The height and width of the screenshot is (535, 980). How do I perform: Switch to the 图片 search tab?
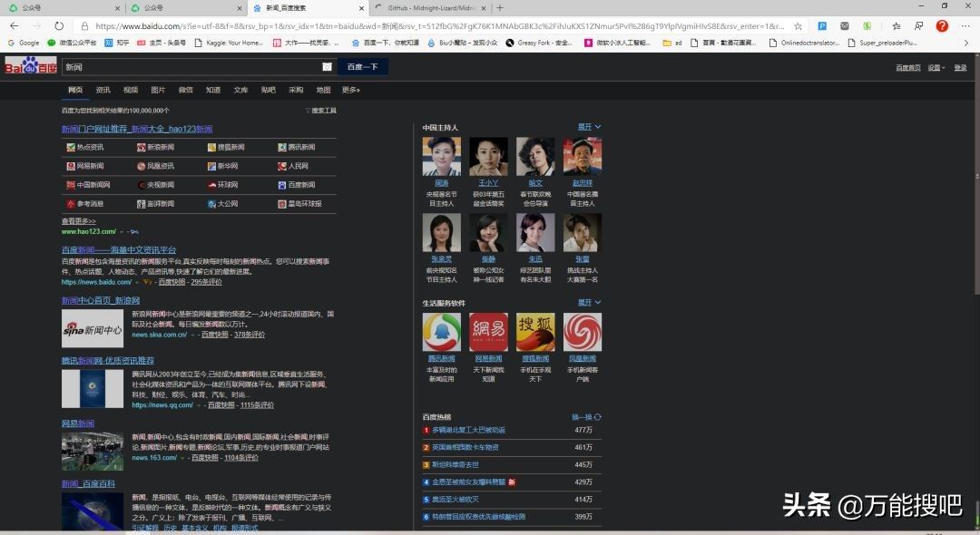[158, 90]
